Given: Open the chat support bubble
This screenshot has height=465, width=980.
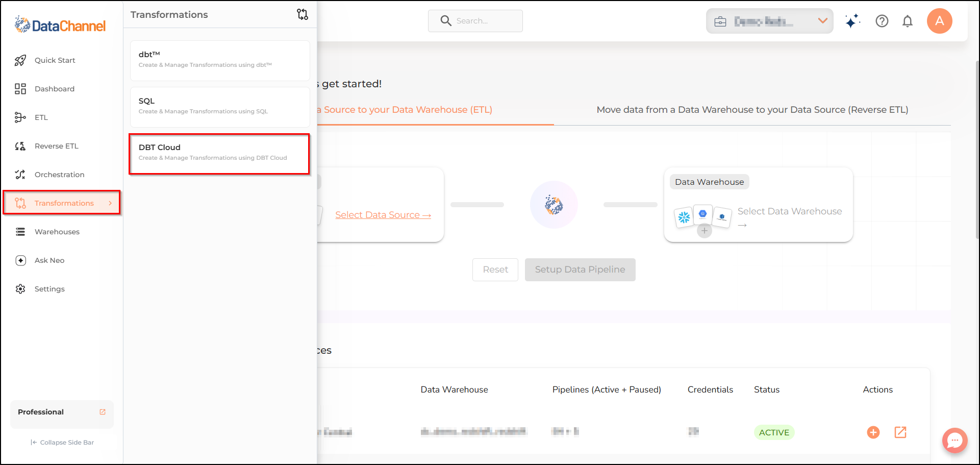Looking at the screenshot, I should (x=955, y=440).
